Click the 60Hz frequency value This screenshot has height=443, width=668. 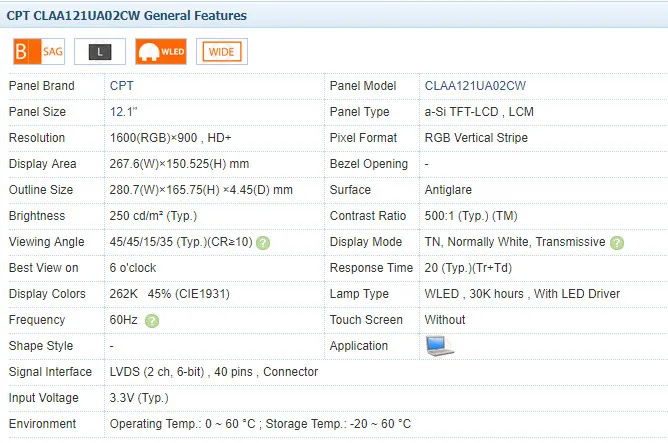tap(124, 319)
